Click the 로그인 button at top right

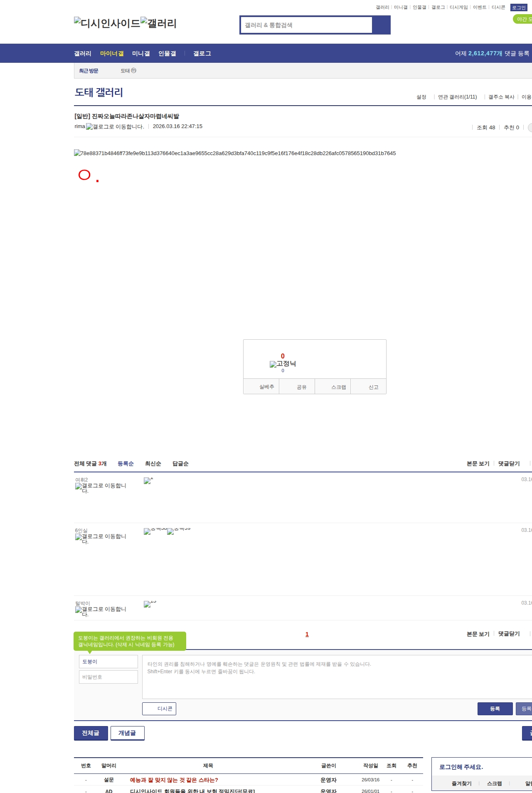pos(519,7)
